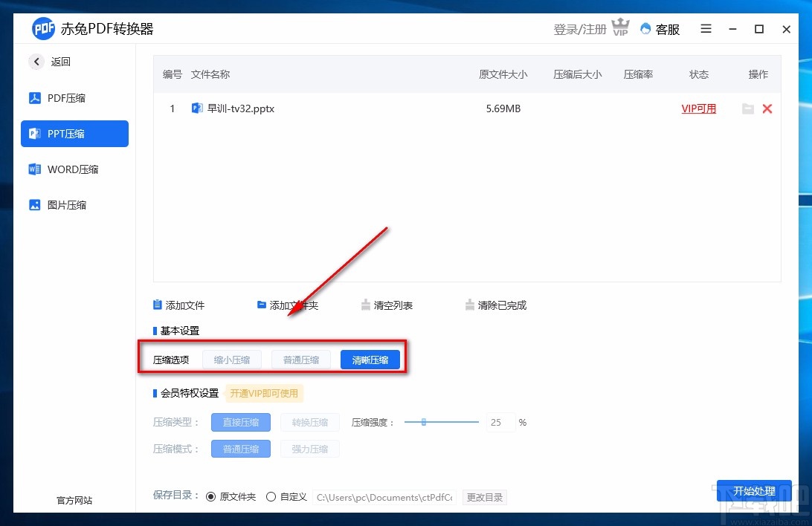This screenshot has width=812, height=526.
Task: Choose the 自定义 save option
Action: pos(271,496)
